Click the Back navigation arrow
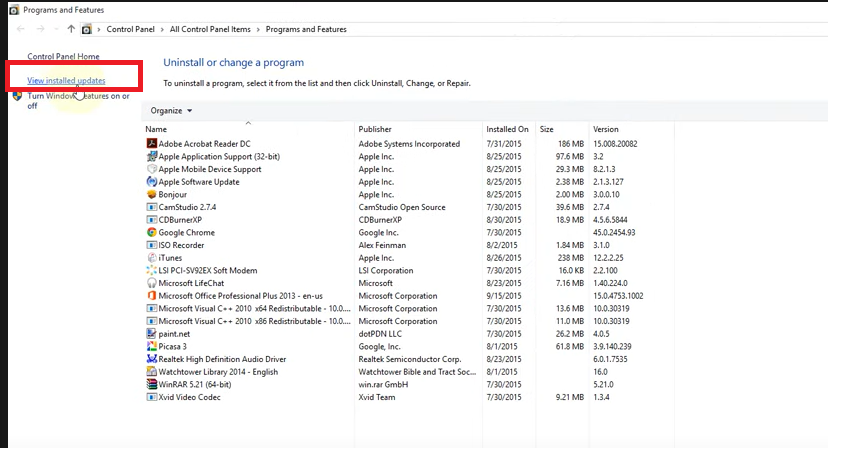Image resolution: width=847 pixels, height=451 pixels. (21, 30)
